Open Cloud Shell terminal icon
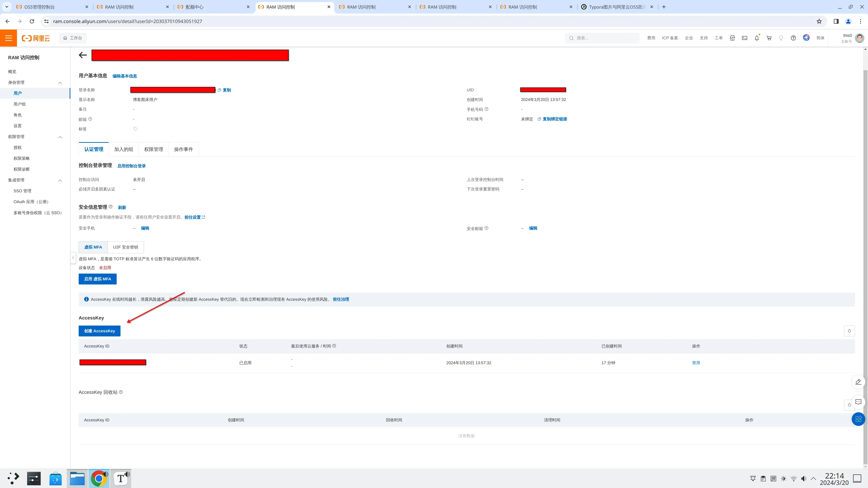The image size is (868, 488). point(744,38)
